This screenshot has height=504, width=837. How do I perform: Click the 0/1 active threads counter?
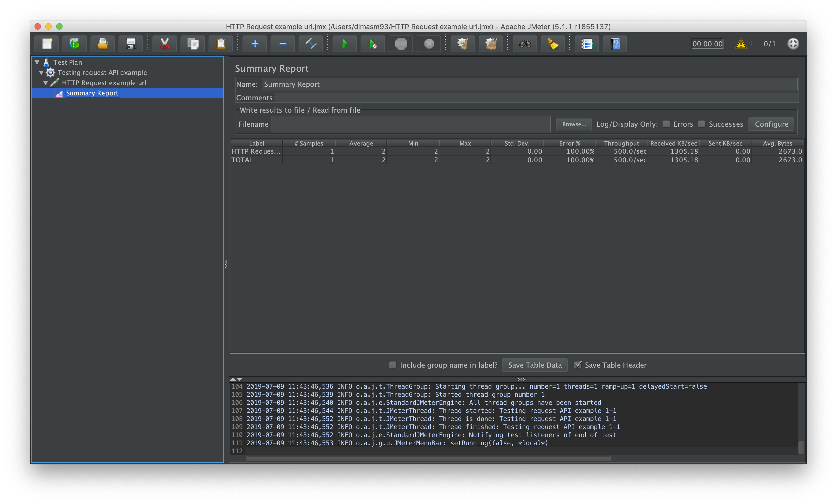point(770,44)
